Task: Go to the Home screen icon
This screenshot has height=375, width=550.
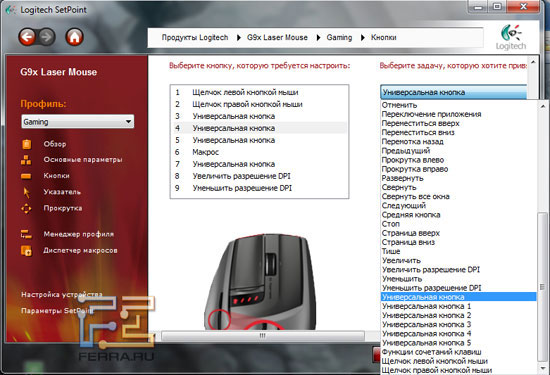Action: (x=74, y=37)
